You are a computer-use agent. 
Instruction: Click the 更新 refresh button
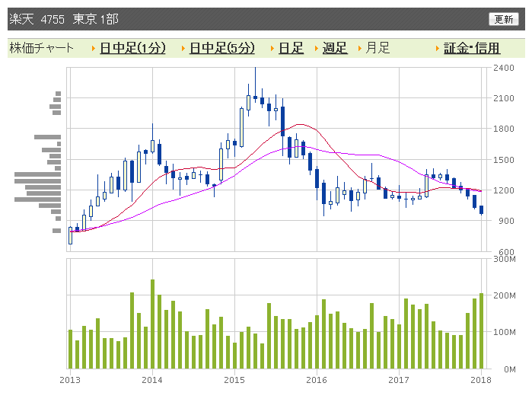[504, 19]
